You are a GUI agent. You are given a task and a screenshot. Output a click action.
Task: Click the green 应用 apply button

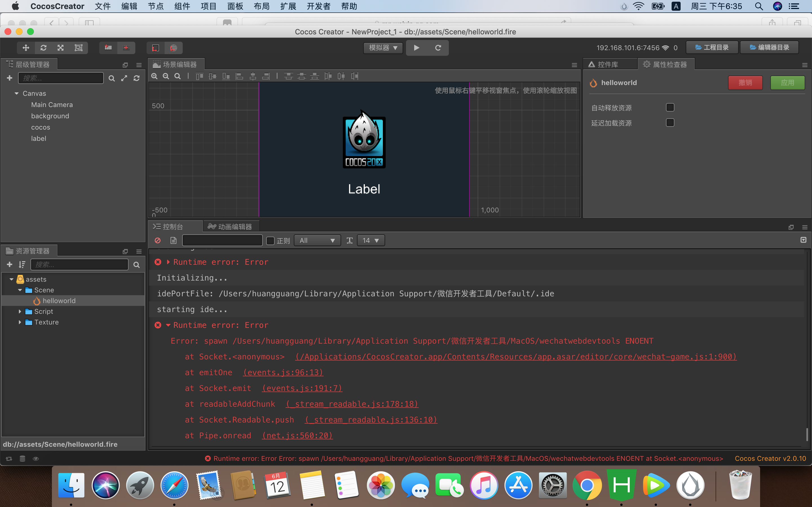[787, 83]
